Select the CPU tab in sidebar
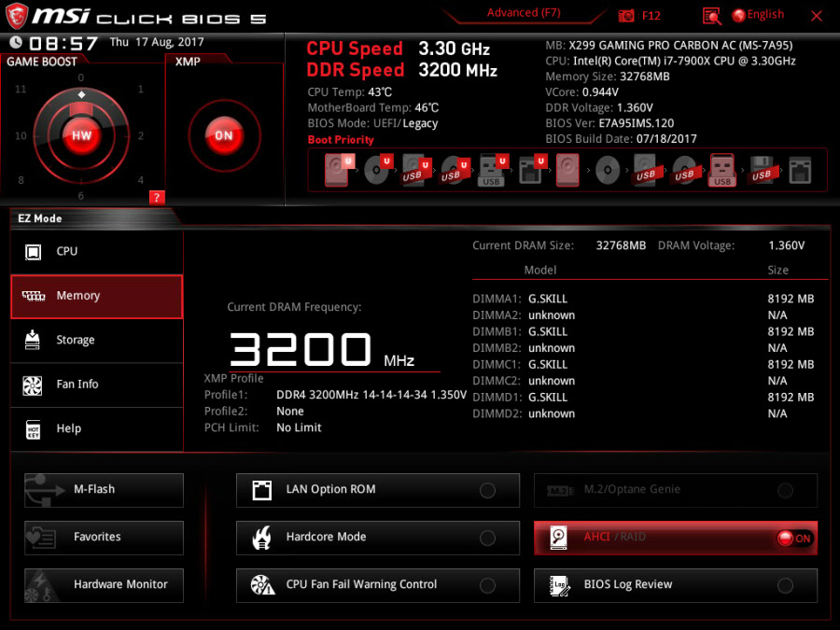840x630 pixels. 97,252
